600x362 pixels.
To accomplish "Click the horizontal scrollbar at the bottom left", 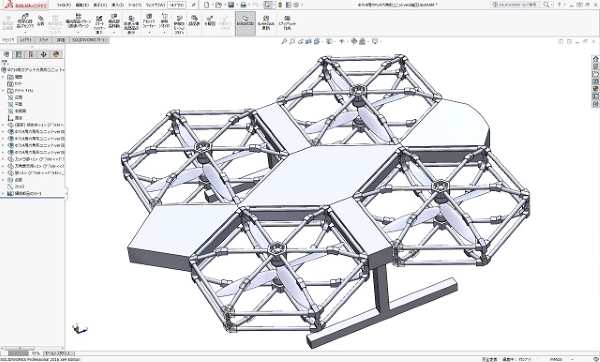I will pyautogui.click(x=18, y=353).
